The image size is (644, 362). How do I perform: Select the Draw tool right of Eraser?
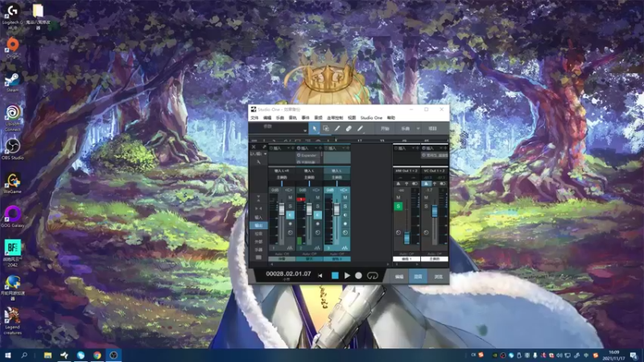[360, 129]
